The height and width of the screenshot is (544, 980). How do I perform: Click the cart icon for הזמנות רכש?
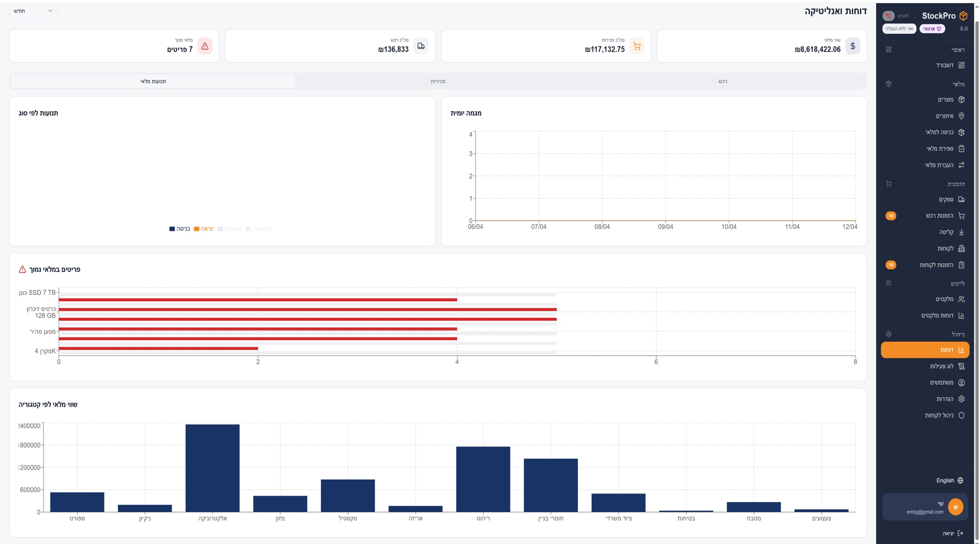pos(961,216)
